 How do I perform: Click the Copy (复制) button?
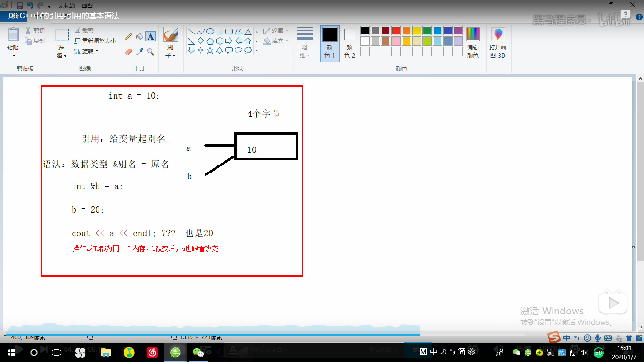[36, 41]
